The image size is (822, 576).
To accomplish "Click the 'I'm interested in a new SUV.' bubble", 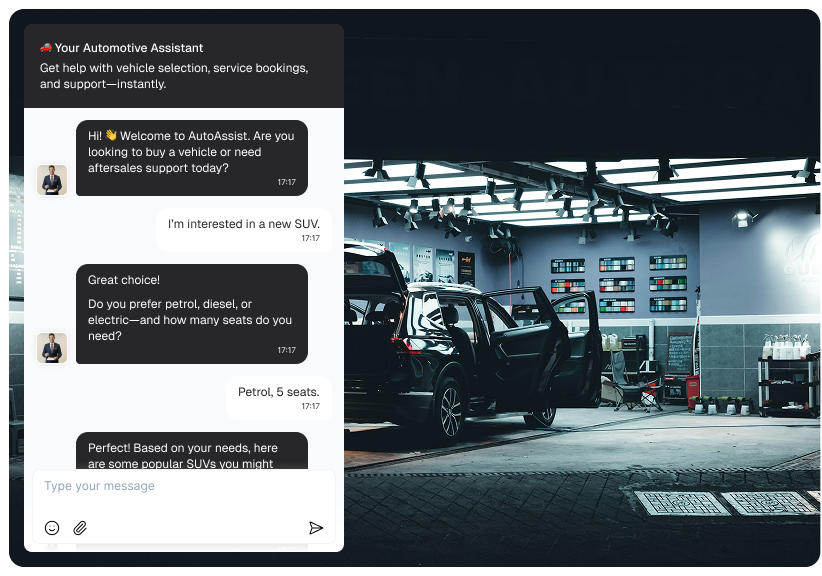I will pos(243,229).
